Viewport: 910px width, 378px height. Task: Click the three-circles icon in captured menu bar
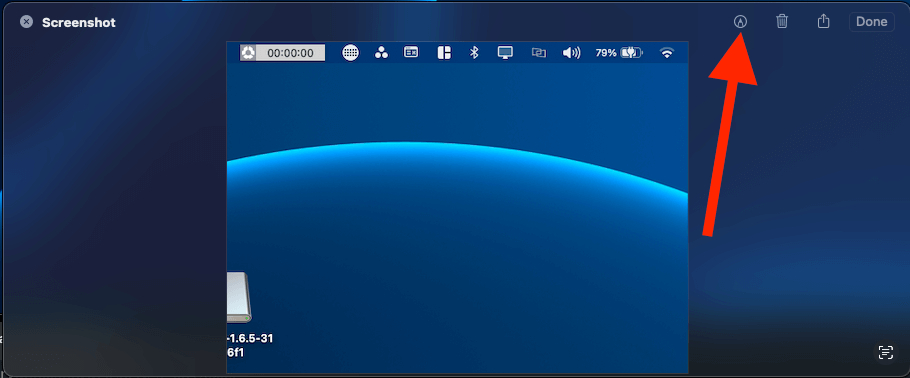click(381, 53)
